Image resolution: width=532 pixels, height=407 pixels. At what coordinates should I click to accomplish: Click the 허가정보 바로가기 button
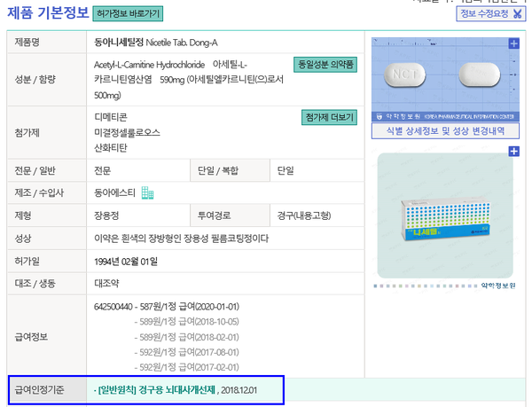click(128, 14)
